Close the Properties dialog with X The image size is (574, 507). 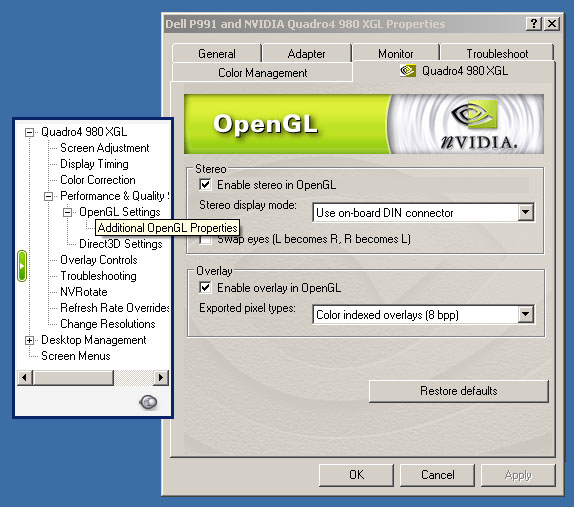[552, 24]
